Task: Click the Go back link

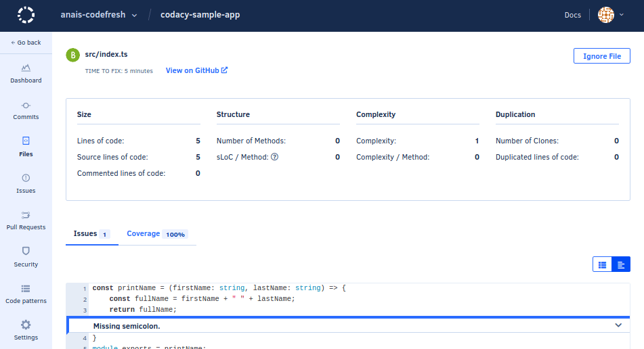Action: click(26, 43)
